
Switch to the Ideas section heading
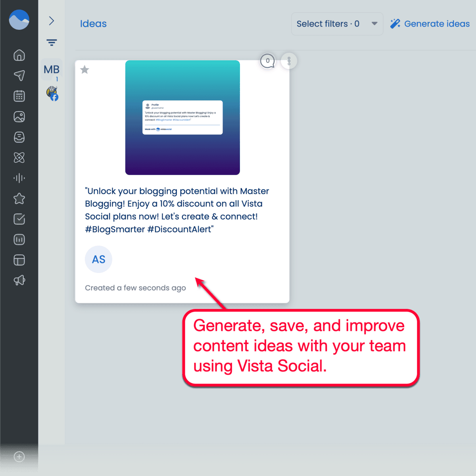coord(93,23)
